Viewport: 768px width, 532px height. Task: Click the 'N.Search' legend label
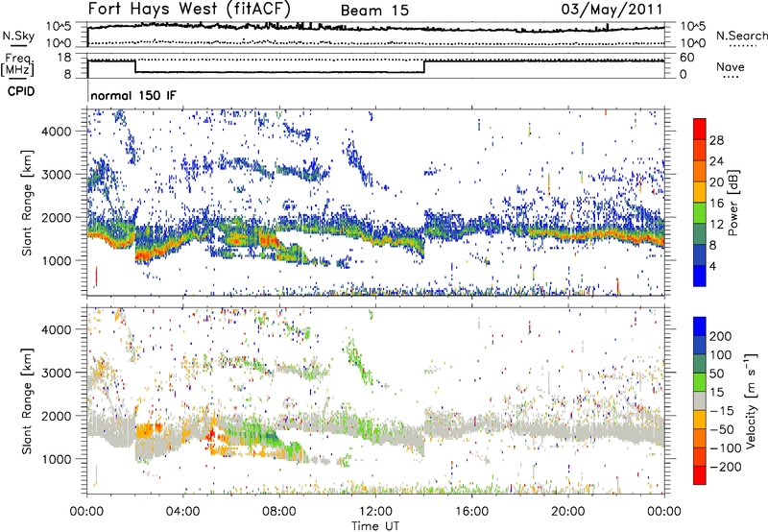point(741,36)
